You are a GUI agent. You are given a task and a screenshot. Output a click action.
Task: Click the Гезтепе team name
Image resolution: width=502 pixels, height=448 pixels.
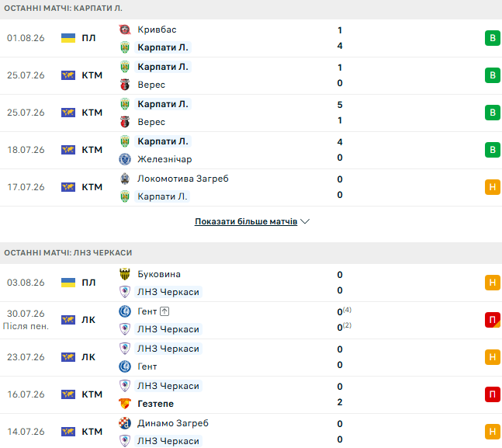tap(156, 404)
